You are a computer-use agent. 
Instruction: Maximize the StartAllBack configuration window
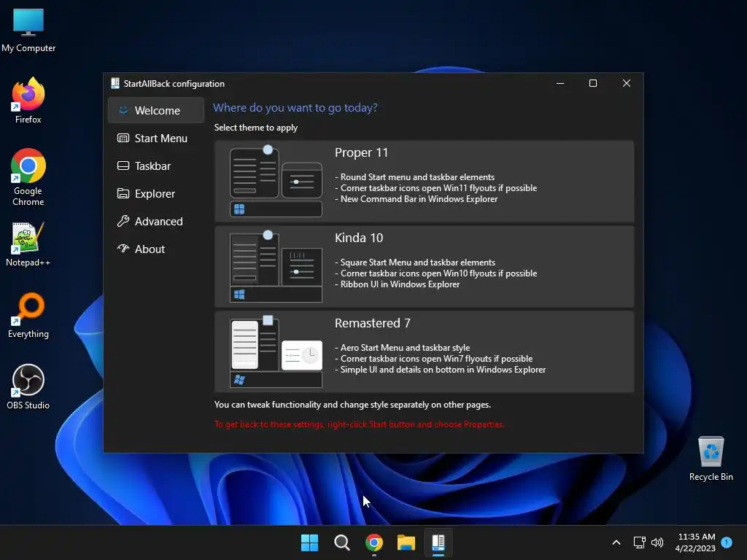coord(593,83)
